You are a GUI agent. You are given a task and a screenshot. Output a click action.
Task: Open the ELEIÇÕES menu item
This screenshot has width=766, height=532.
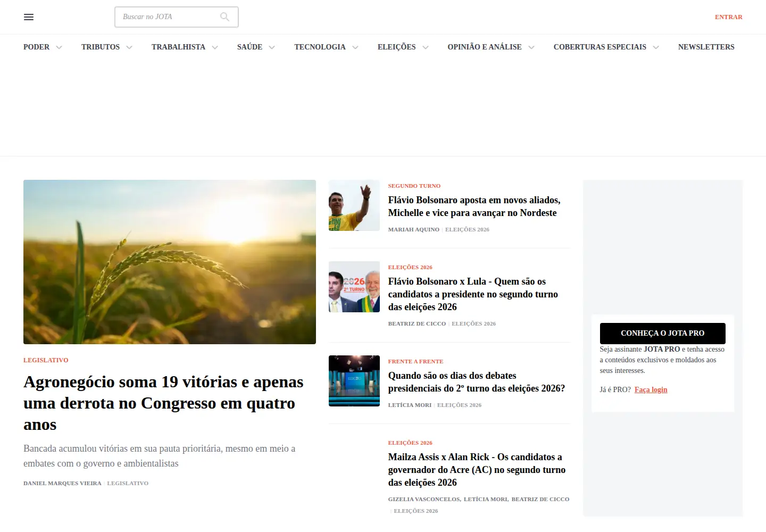(x=397, y=47)
